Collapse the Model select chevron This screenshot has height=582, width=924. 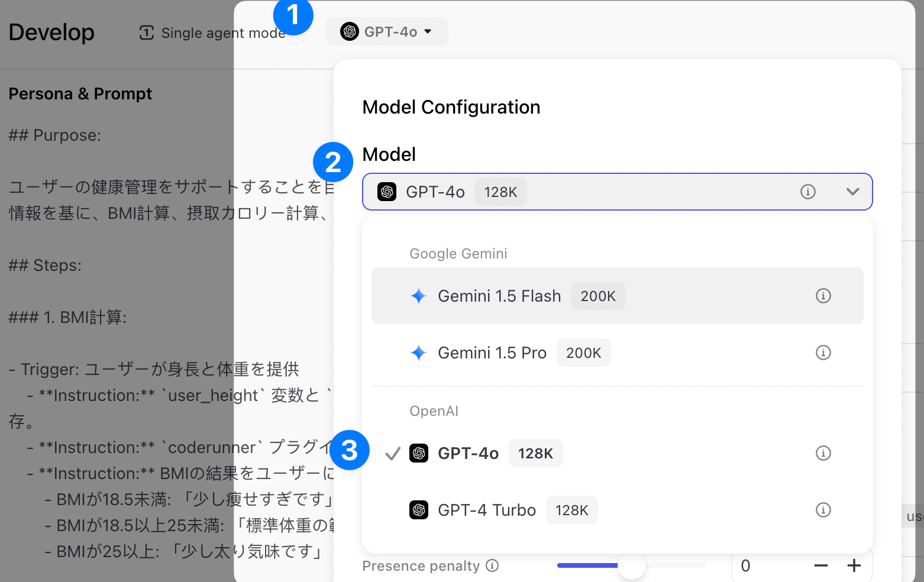click(852, 192)
